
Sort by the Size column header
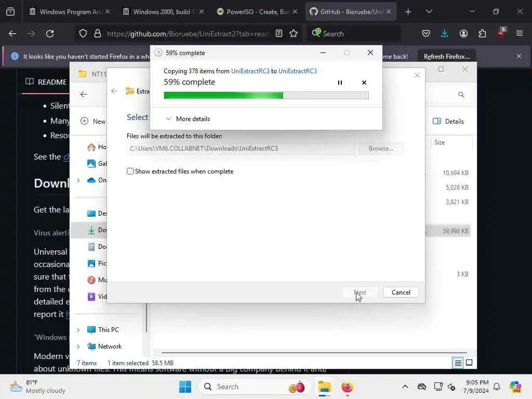pyautogui.click(x=440, y=142)
